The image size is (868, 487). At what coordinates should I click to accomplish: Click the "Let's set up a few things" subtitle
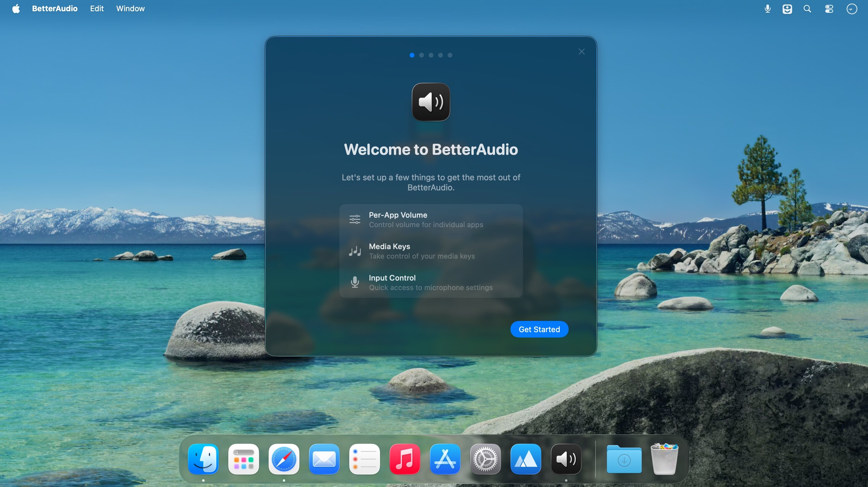431,182
